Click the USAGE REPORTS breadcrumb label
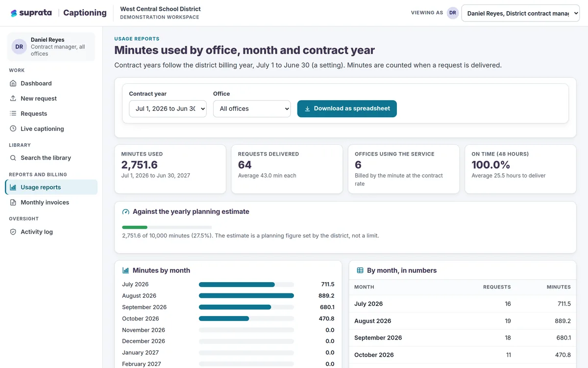This screenshot has height=368, width=588. [x=137, y=39]
